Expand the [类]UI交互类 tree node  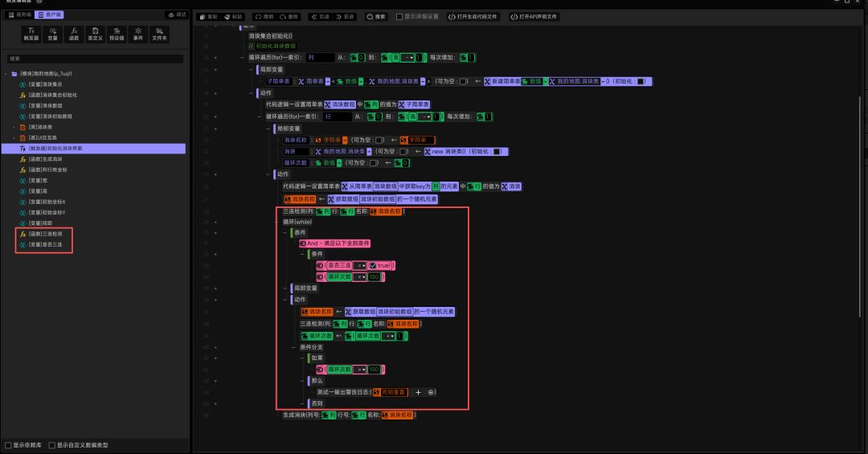pos(14,138)
